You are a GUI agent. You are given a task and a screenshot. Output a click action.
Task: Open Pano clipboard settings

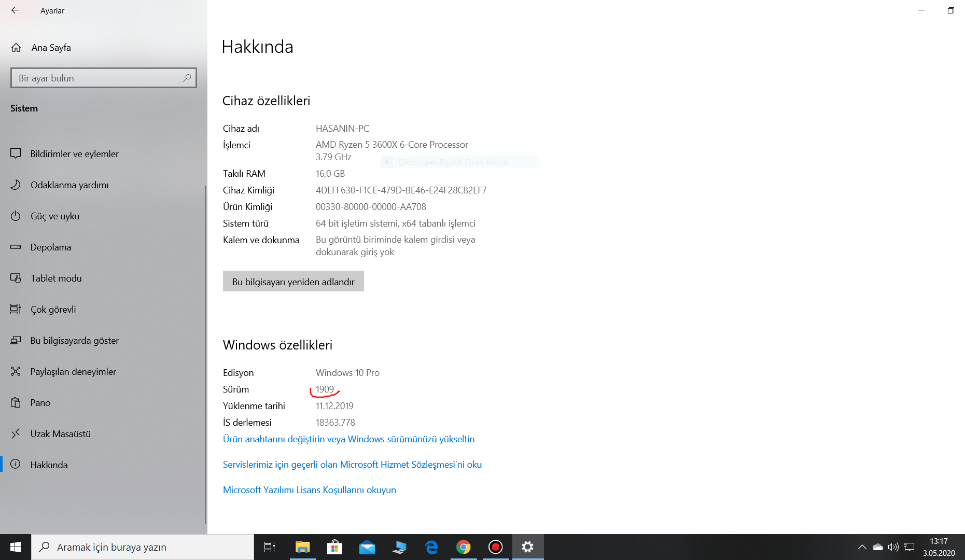tap(104, 403)
